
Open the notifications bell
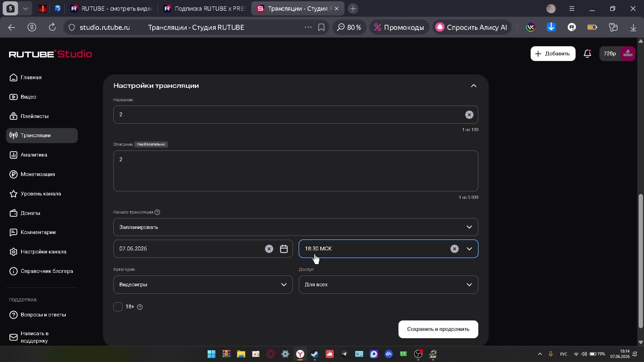(x=587, y=54)
